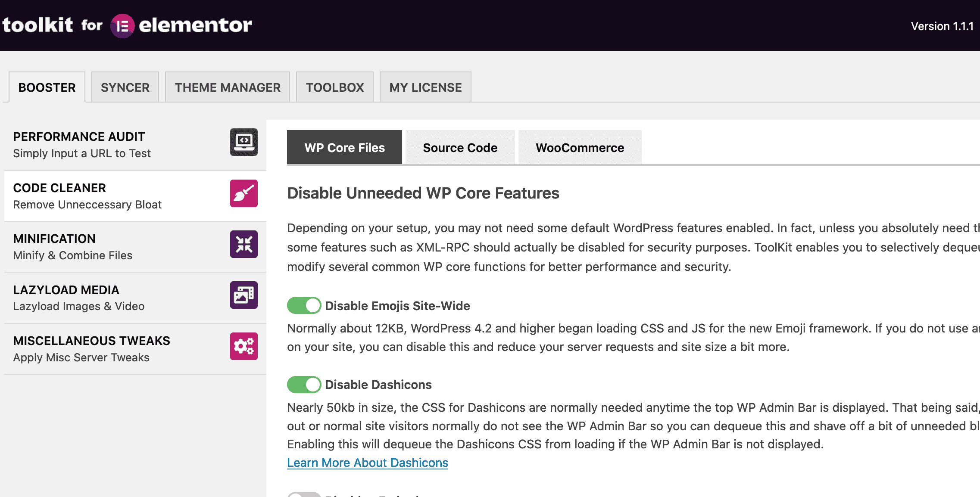Open Minification section in sidebar
Viewport: 980px width, 497px height.
(x=135, y=247)
